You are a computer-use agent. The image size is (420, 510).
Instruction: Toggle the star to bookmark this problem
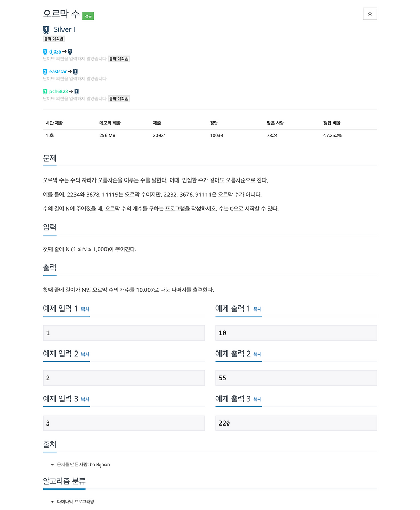pos(370,14)
